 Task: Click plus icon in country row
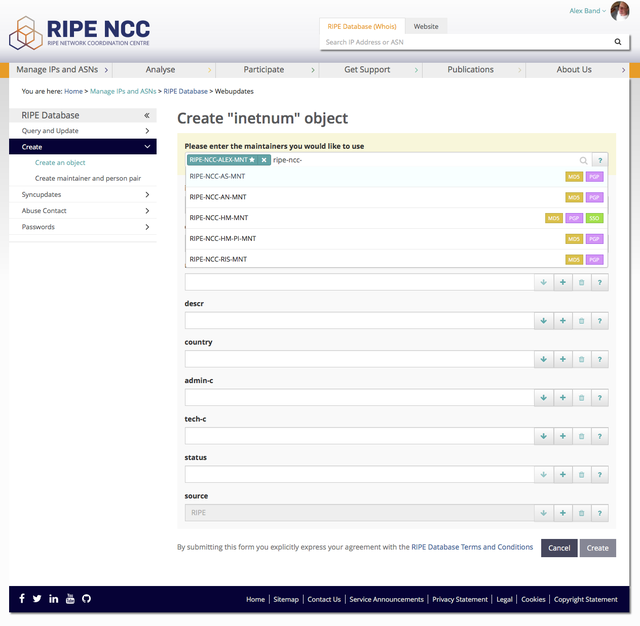click(x=563, y=359)
